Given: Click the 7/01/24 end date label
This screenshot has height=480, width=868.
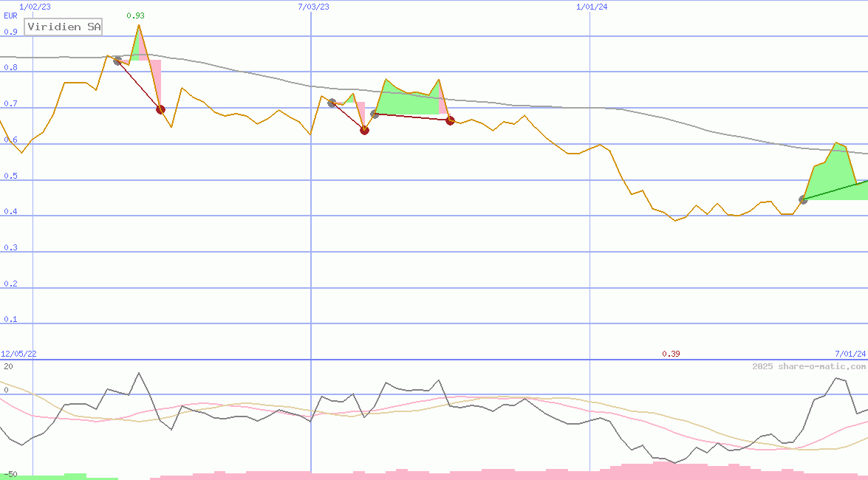Looking at the screenshot, I should (x=850, y=354).
